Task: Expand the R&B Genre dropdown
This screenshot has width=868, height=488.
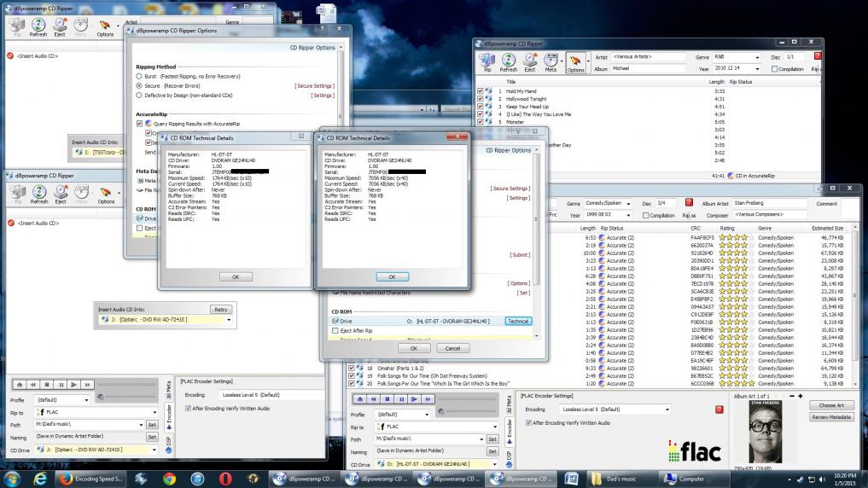Action: coord(755,56)
